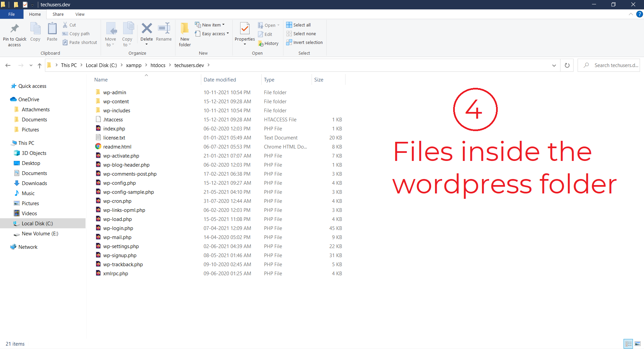
Task: Switch to the Share ribbon tab
Action: pos(58,14)
